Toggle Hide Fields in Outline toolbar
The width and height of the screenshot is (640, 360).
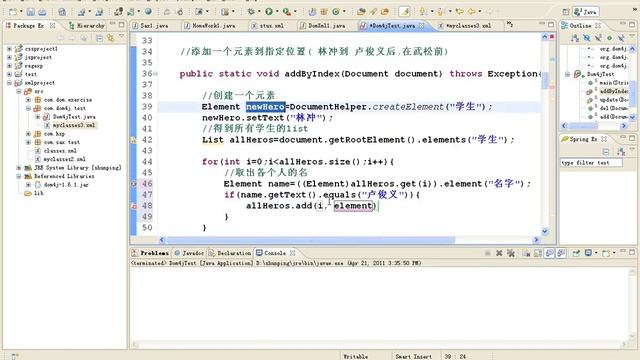pos(587,38)
